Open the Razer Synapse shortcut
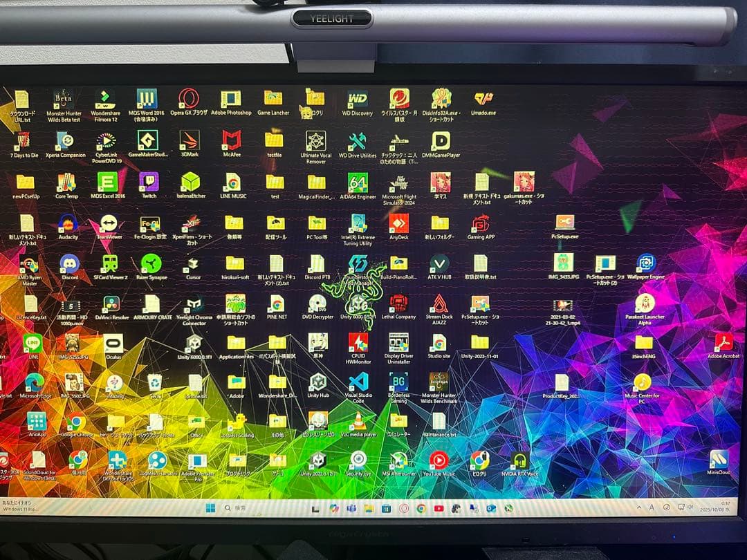 click(151, 263)
